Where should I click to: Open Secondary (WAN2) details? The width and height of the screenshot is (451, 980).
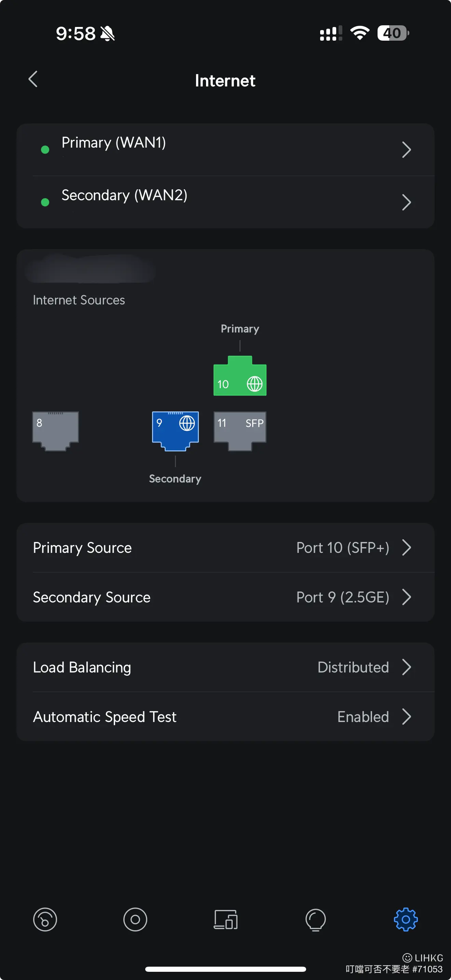tap(225, 202)
